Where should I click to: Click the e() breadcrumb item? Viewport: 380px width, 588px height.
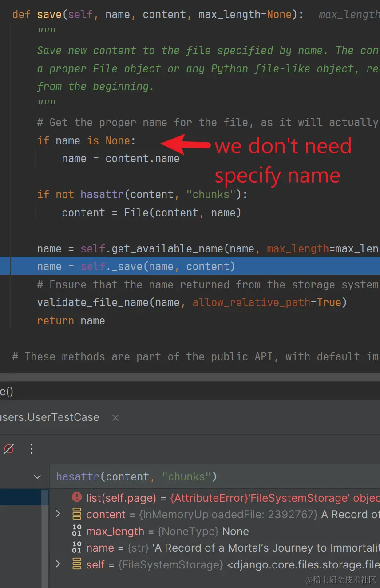7,392
